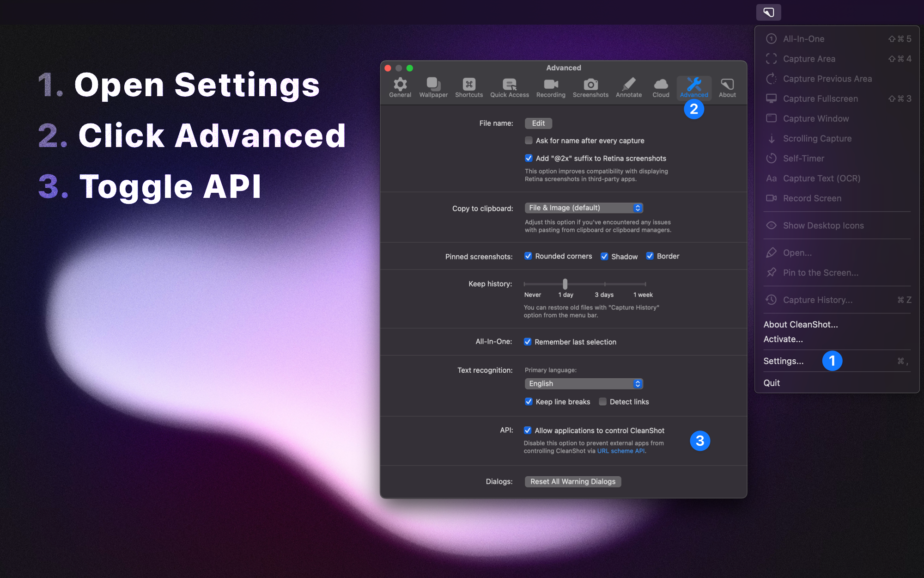Set Keep history slider to 1 week
The image size is (924, 578).
pyautogui.click(x=645, y=284)
